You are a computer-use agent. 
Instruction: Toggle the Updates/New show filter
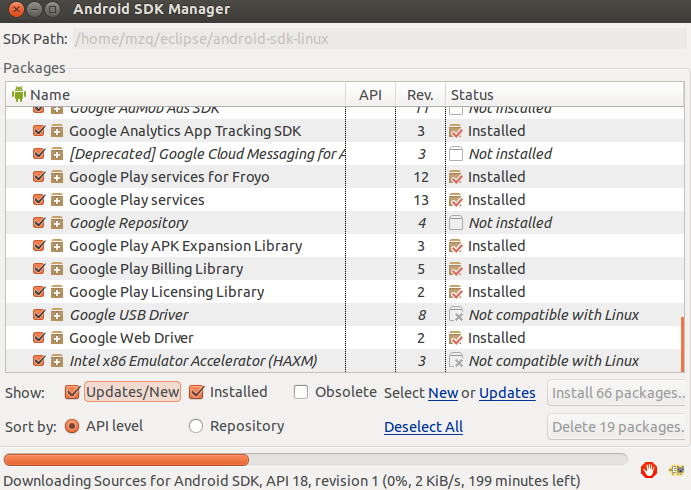tap(72, 392)
